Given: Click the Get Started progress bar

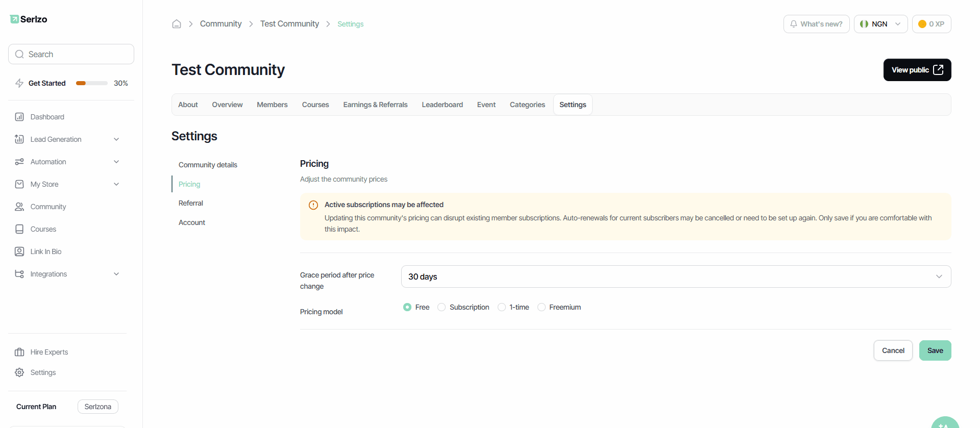Looking at the screenshot, I should [92, 83].
